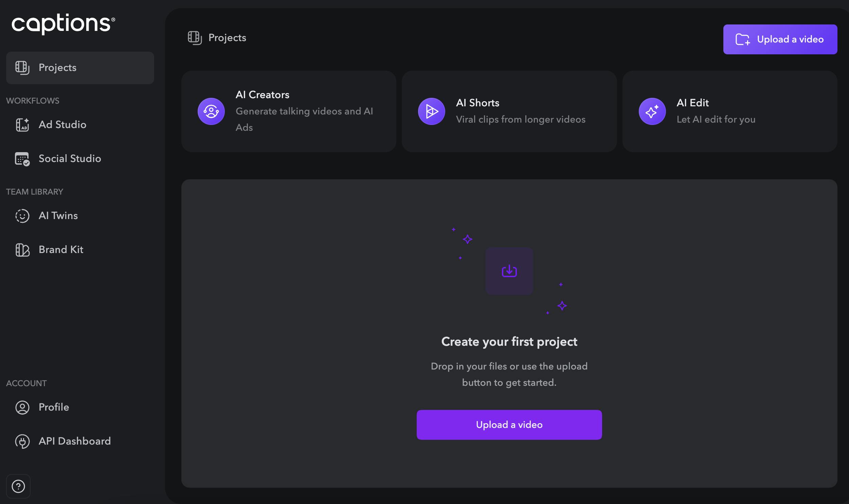Viewport: 849px width, 504px height.
Task: Click the API Dashboard plug icon
Action: tap(22, 441)
